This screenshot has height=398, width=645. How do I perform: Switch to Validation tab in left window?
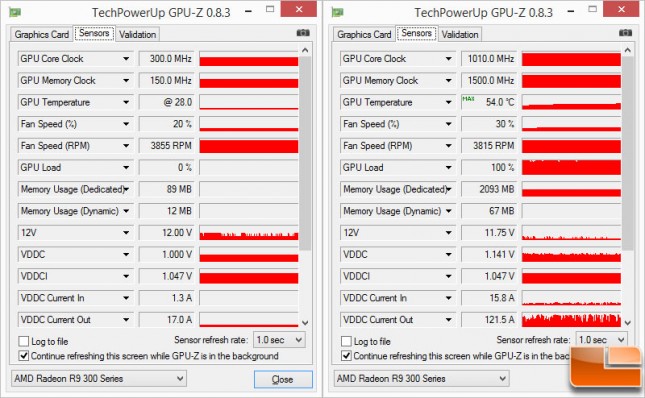pyautogui.click(x=137, y=35)
